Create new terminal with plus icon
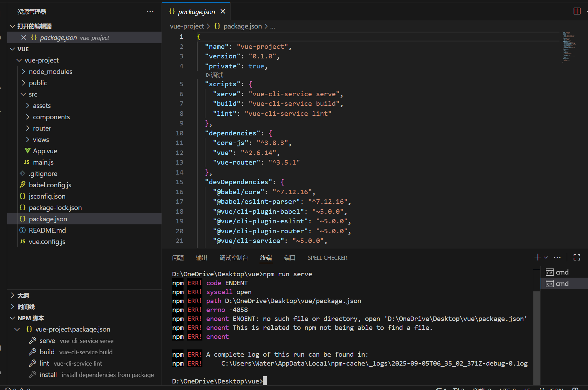This screenshot has height=390, width=588. [538, 257]
